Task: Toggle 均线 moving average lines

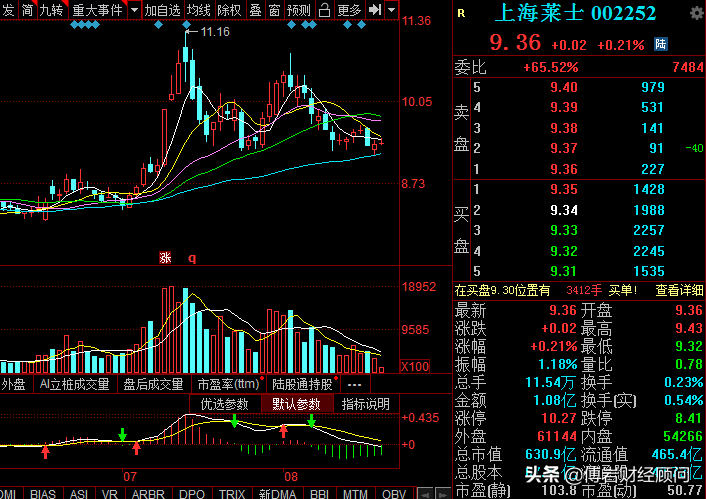Action: (199, 10)
